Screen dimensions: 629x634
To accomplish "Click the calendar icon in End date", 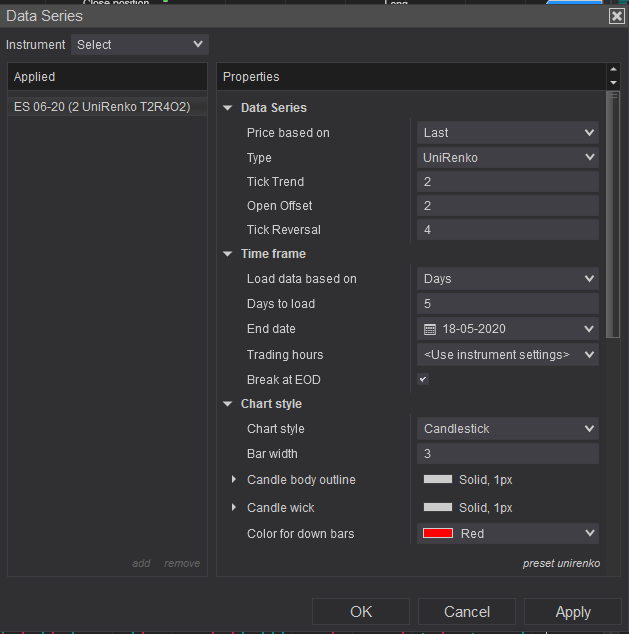I will pyautogui.click(x=430, y=329).
